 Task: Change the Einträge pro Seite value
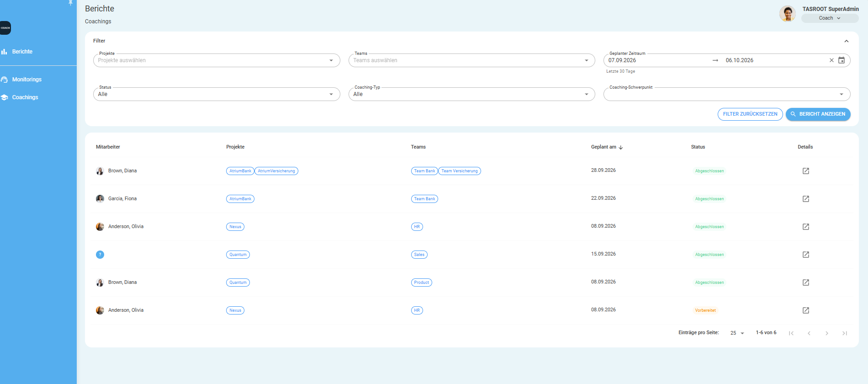click(737, 333)
